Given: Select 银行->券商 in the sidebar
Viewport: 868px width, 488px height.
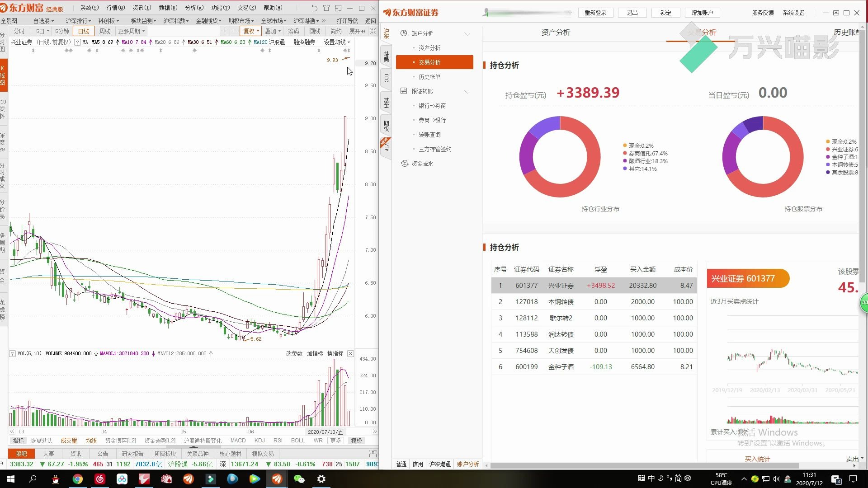Looking at the screenshot, I should [432, 106].
